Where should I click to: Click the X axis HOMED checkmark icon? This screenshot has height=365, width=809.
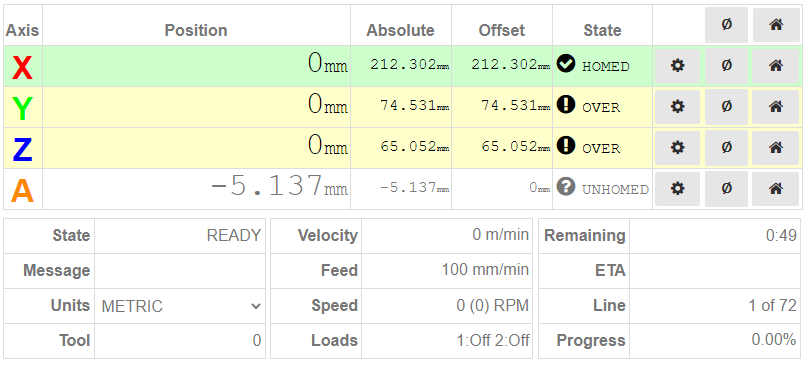tap(566, 64)
